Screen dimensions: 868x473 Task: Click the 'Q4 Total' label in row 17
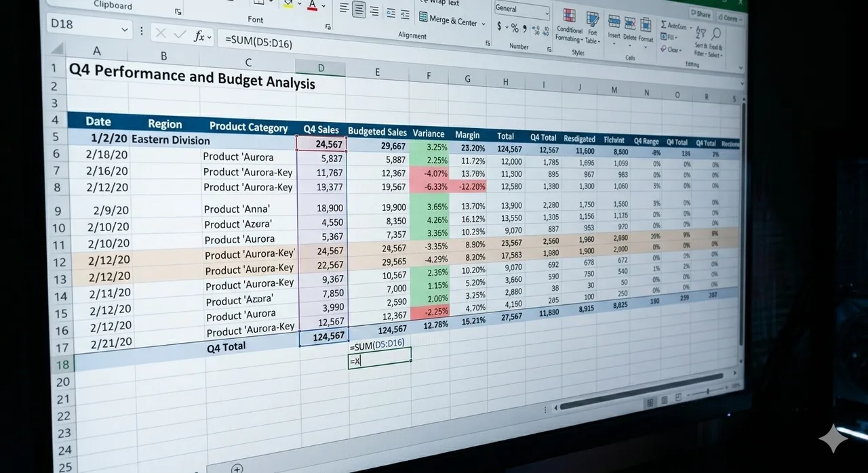(226, 346)
